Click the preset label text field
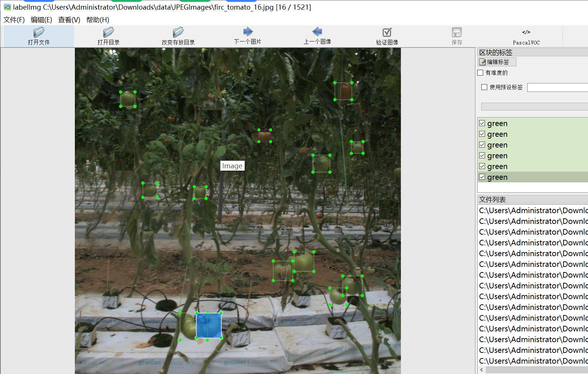Viewport: 588px width, 374px height. point(558,87)
